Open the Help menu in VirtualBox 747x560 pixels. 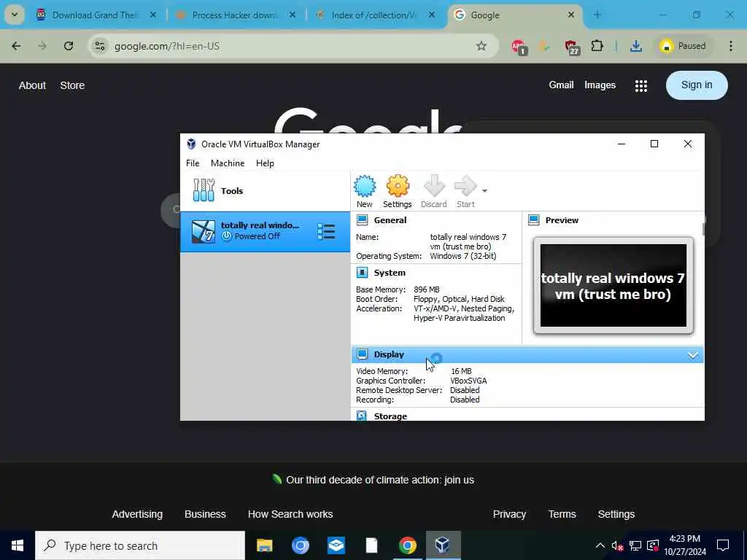(x=265, y=163)
